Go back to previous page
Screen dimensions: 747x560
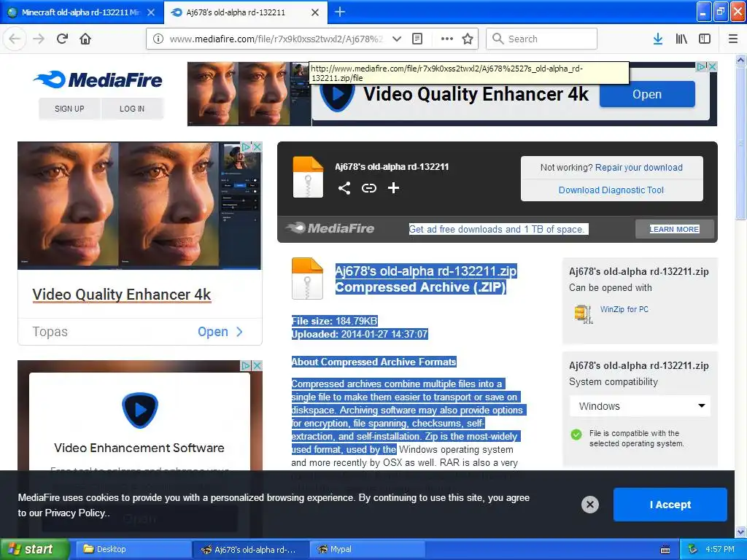[x=15, y=39]
